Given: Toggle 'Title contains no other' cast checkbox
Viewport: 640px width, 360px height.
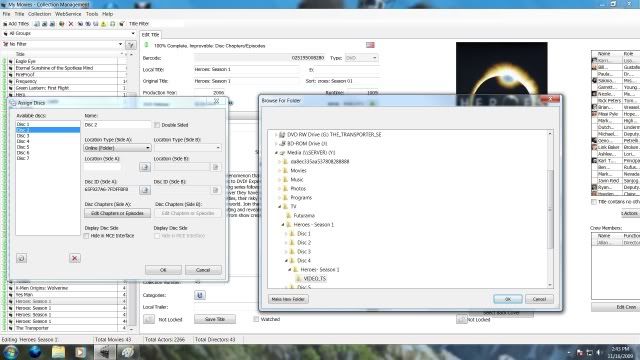Looking at the screenshot, I should pyautogui.click(x=594, y=202).
